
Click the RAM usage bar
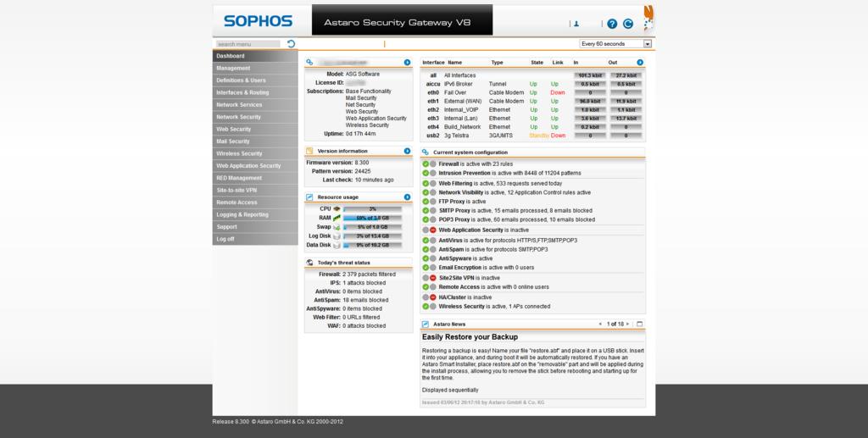pos(373,218)
